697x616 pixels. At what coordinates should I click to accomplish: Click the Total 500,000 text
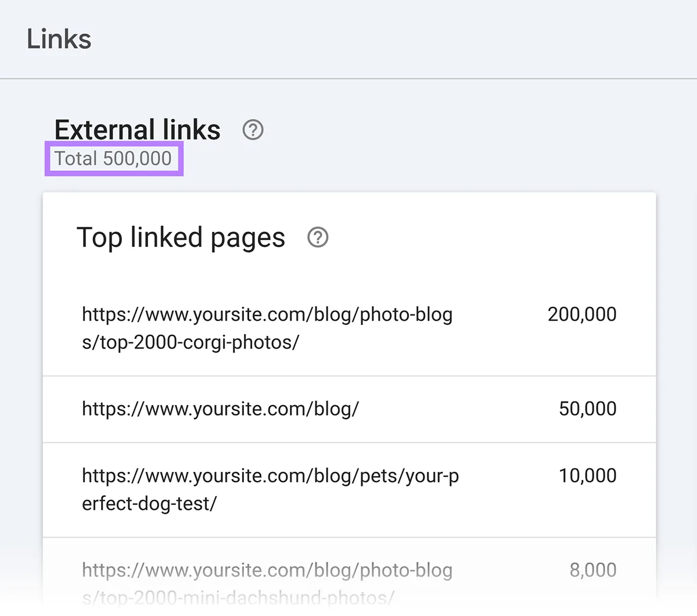coord(113,158)
